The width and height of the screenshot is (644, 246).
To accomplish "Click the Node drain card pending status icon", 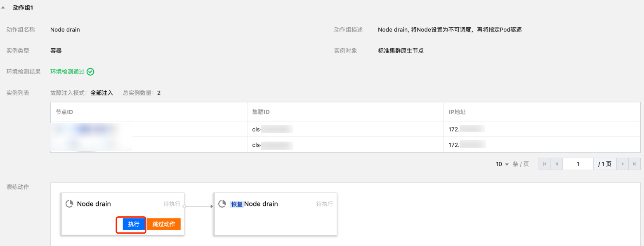I will point(69,204).
